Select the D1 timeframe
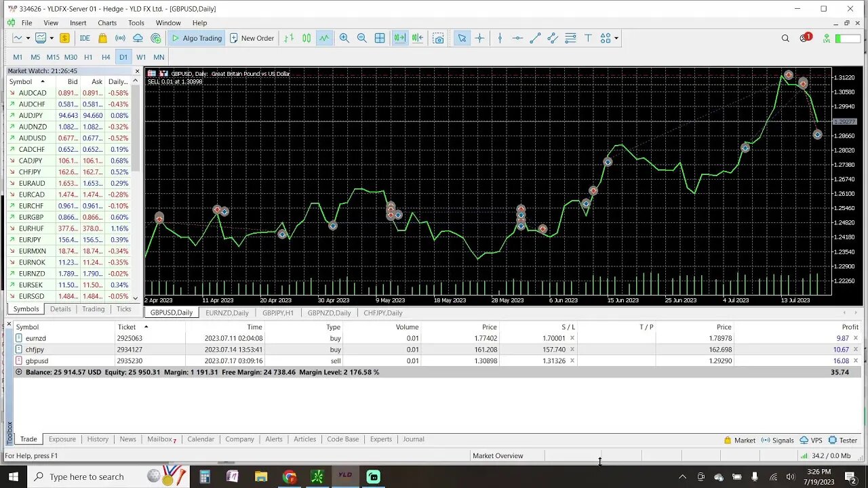868x488 pixels. [x=123, y=57]
